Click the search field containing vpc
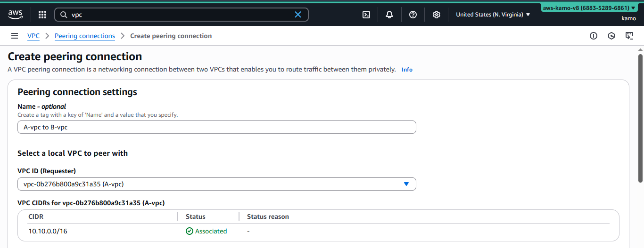The width and height of the screenshot is (644, 248). click(x=182, y=15)
